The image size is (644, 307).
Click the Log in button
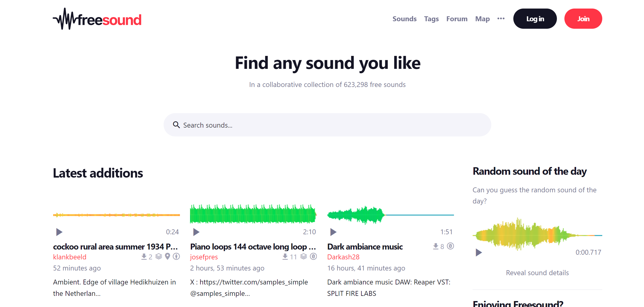[535, 18]
